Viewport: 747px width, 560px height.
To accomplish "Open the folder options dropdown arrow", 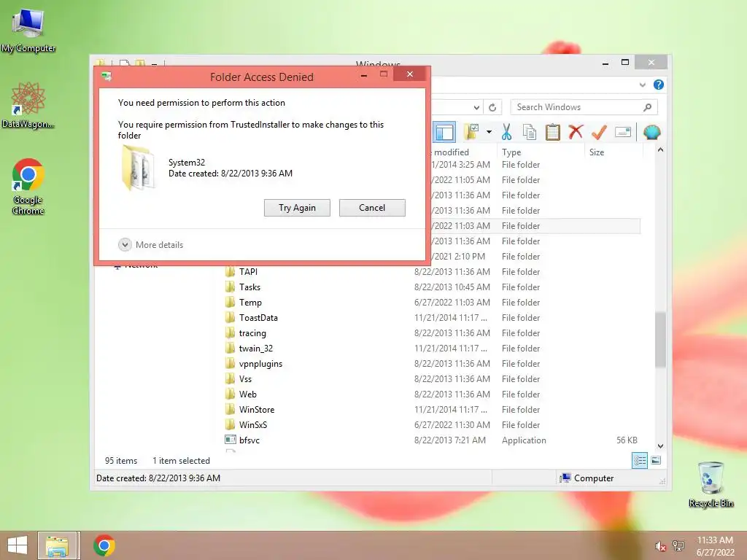I will tap(489, 132).
